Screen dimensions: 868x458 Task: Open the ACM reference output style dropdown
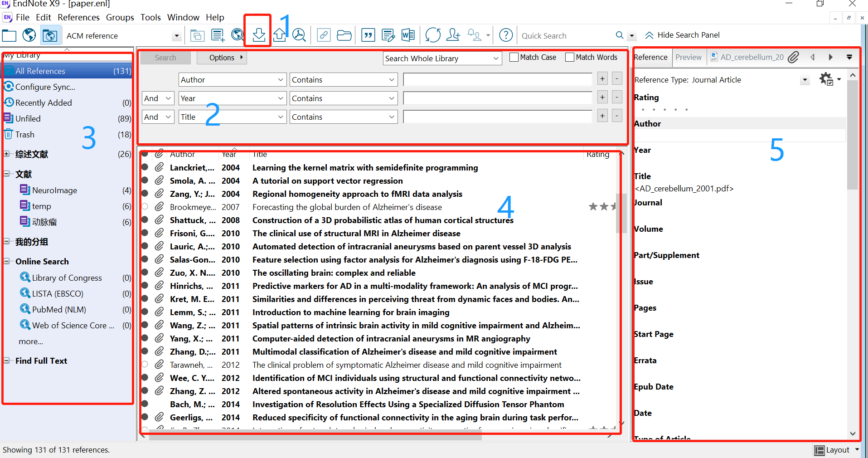coord(176,35)
